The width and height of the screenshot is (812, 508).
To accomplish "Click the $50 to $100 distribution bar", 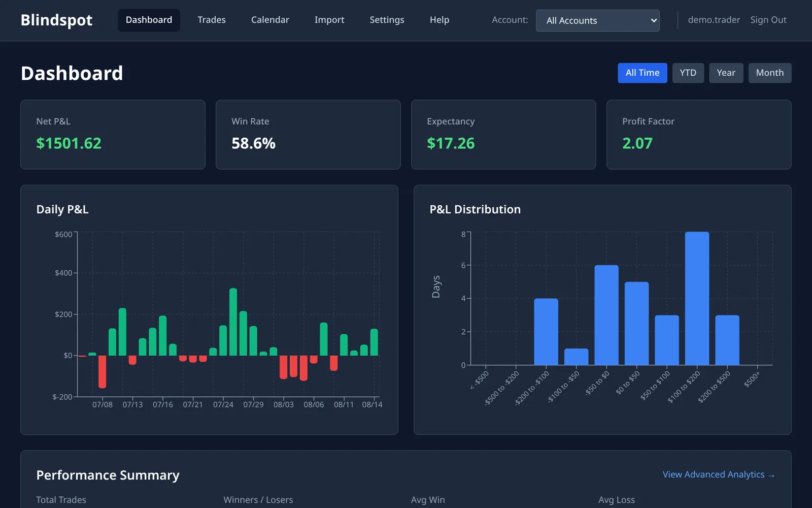I will (x=667, y=340).
